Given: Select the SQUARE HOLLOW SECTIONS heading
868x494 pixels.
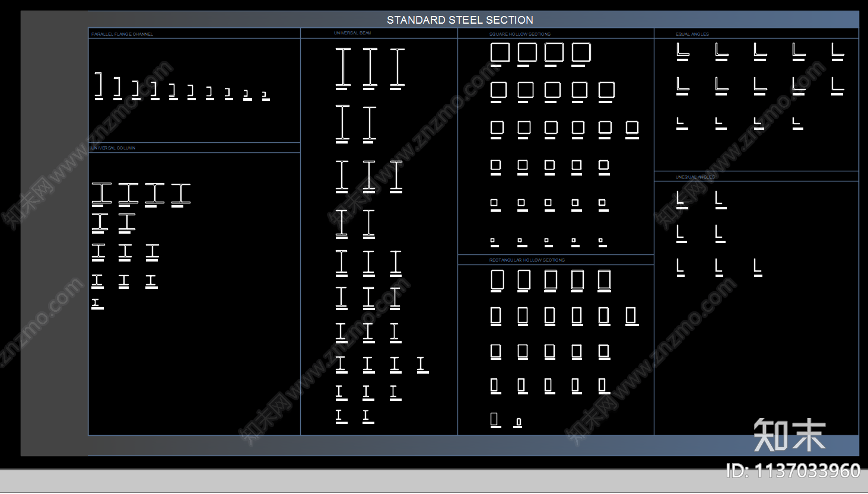Looking at the screenshot, I should [520, 34].
